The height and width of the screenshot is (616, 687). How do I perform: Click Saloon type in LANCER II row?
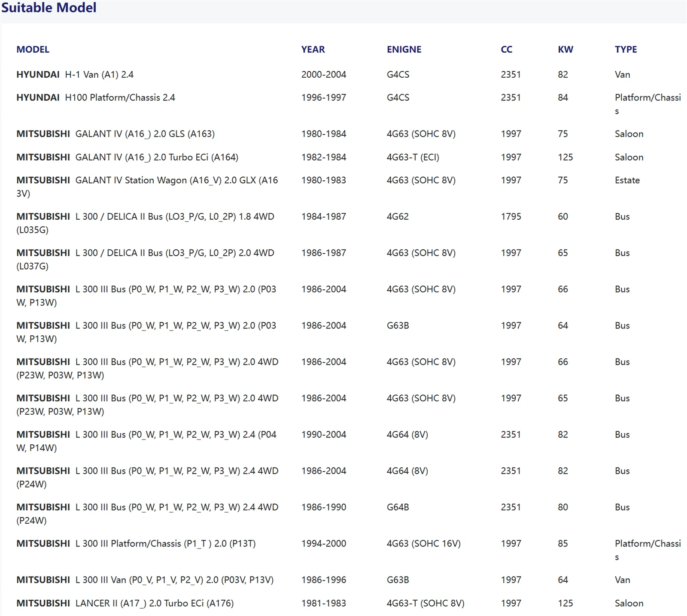point(629,603)
